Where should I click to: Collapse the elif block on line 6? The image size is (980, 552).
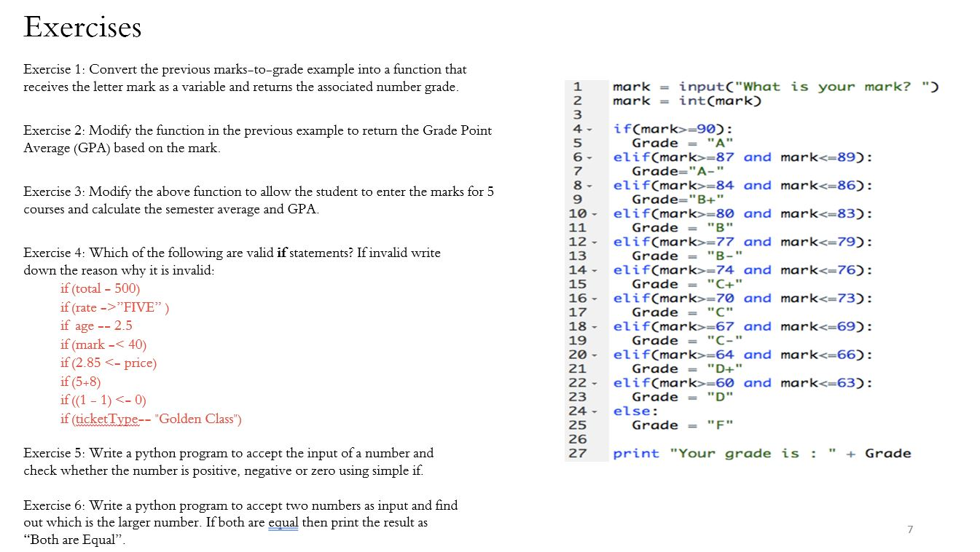coord(592,157)
